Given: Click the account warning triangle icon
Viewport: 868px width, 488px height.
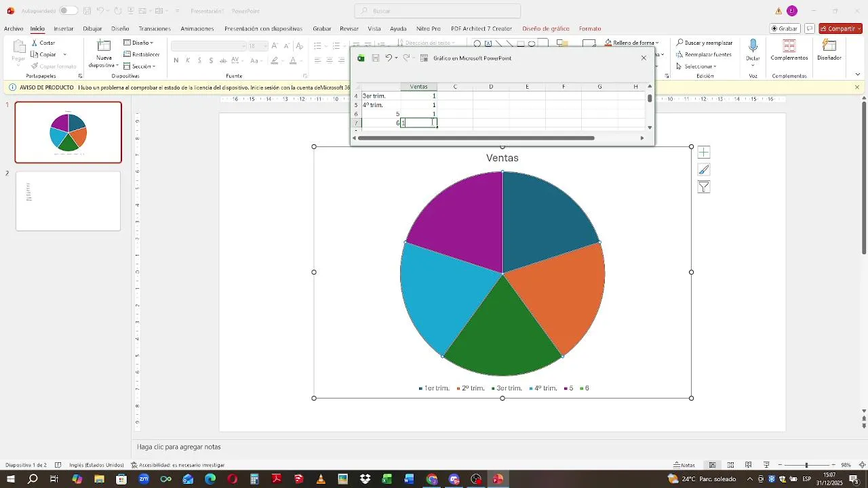Looking at the screenshot, I should coord(778,11).
